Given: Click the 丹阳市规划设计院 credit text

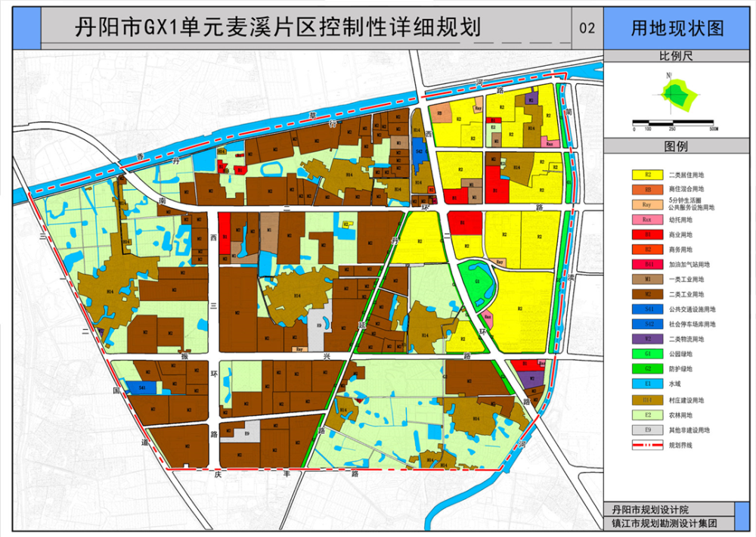Looking at the screenshot, I should (x=650, y=510).
